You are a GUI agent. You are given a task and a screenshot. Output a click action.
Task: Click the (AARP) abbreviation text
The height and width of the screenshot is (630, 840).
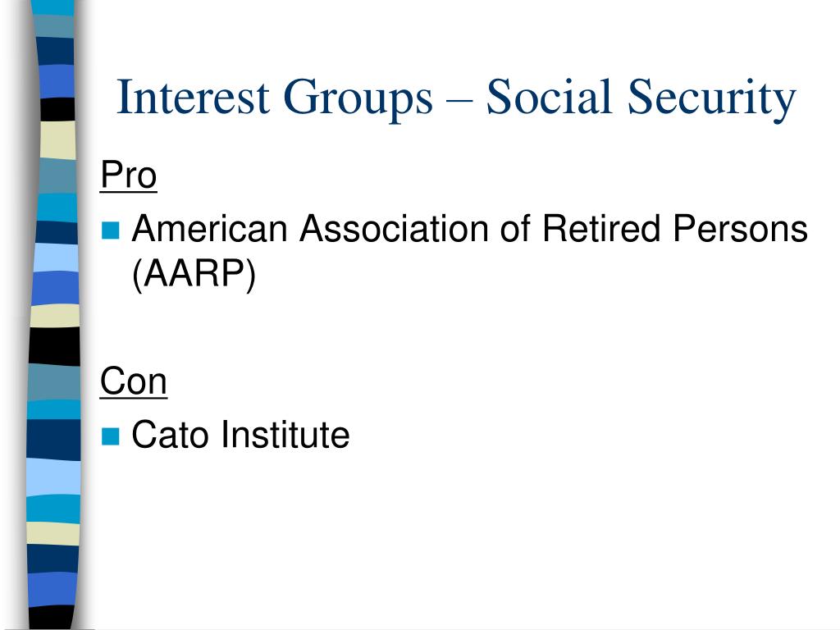click(194, 274)
